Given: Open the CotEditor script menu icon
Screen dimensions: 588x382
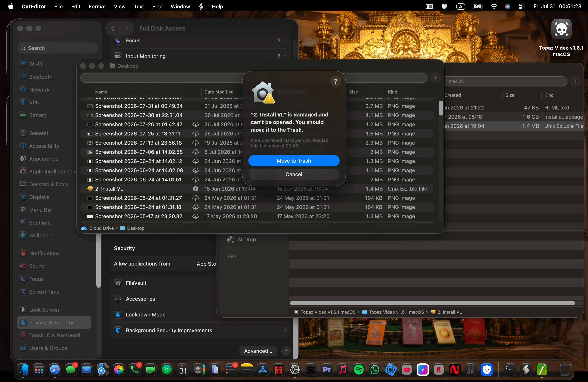Looking at the screenshot, I should (x=201, y=7).
